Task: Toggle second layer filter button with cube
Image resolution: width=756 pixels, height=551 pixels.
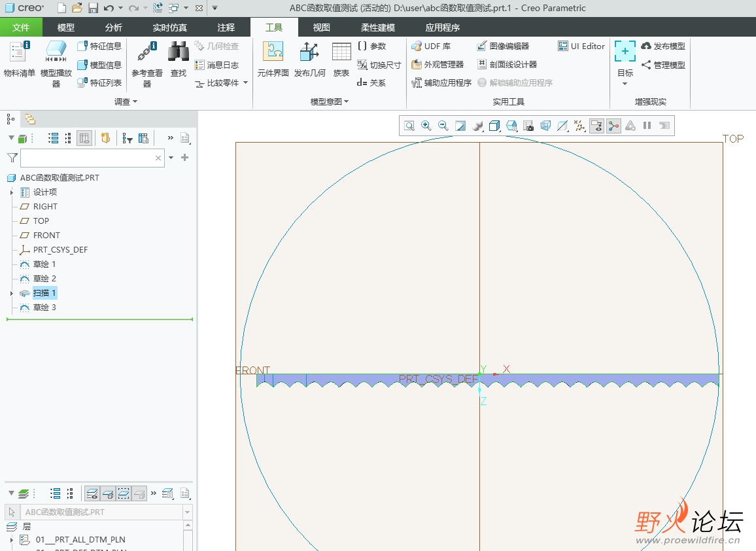Action: [108, 493]
